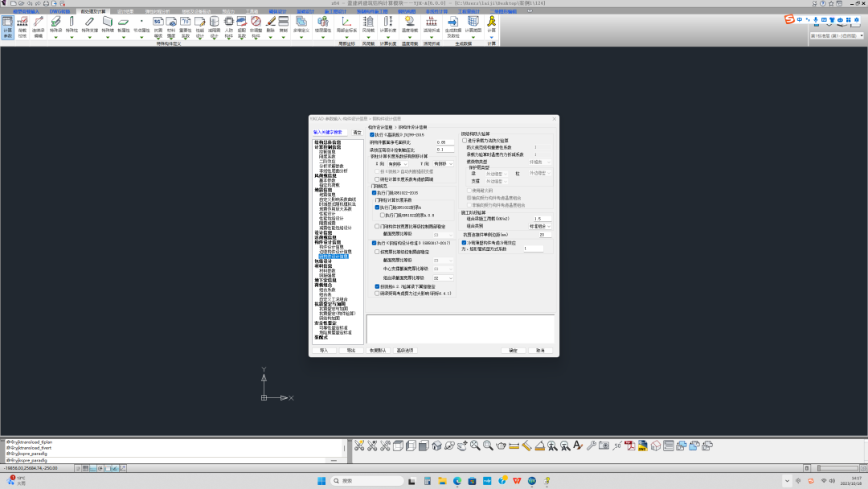Switch to the 施工图设计 ribbon tab
Image resolution: width=868 pixels, height=489 pixels.
click(335, 11)
